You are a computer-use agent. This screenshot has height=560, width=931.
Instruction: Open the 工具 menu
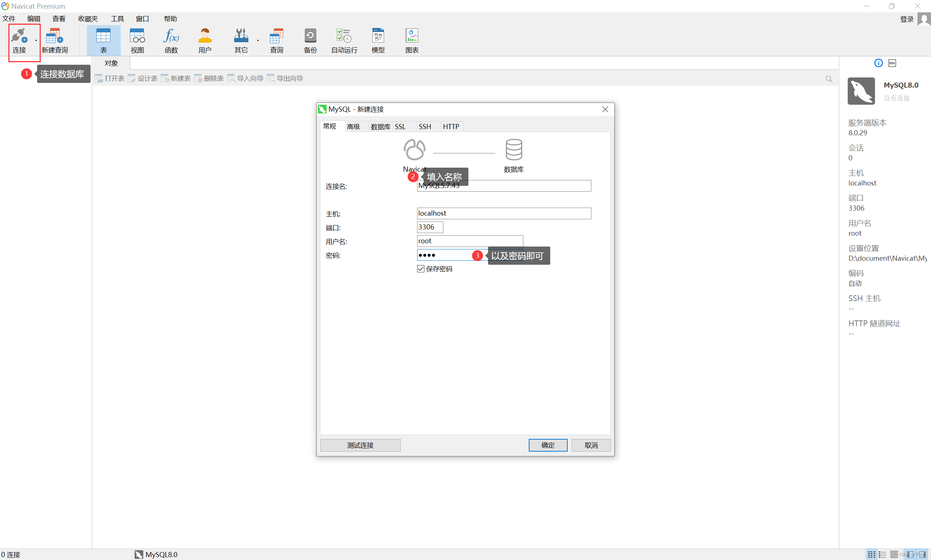(117, 19)
